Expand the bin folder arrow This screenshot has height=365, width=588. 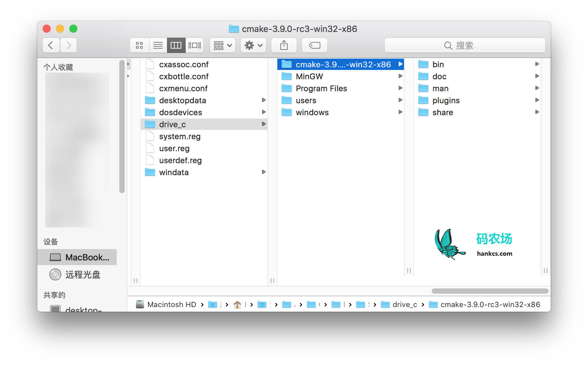click(x=537, y=64)
